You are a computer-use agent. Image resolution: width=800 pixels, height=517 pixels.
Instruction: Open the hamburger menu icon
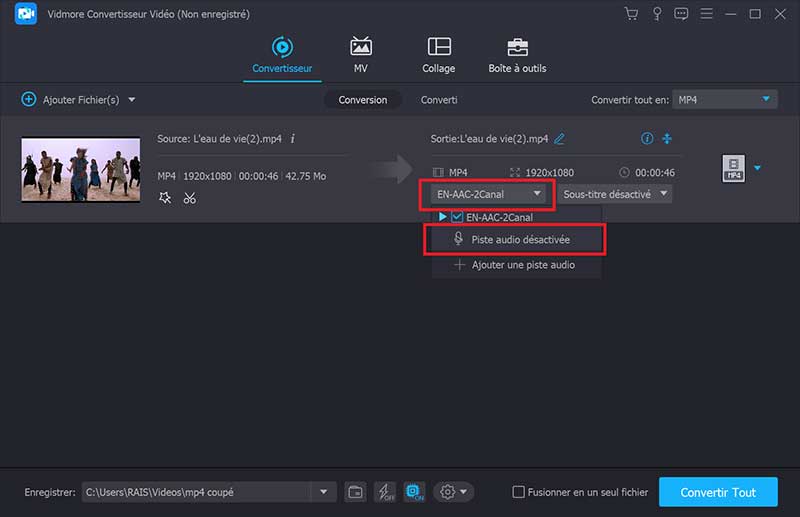coord(706,14)
